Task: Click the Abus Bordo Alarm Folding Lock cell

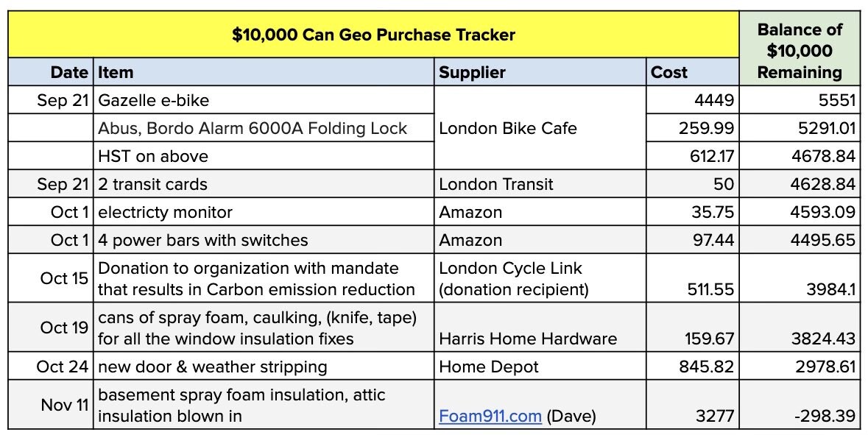Action: coord(252,129)
